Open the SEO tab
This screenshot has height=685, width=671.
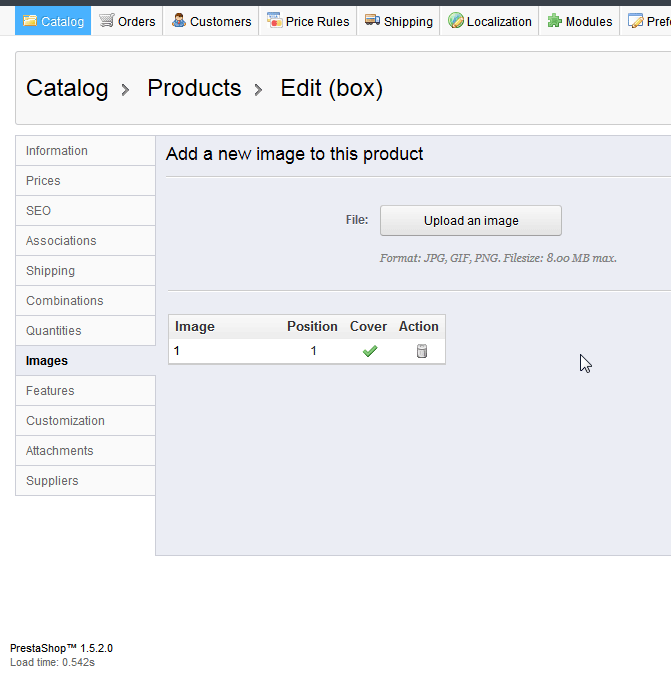[x=38, y=211]
